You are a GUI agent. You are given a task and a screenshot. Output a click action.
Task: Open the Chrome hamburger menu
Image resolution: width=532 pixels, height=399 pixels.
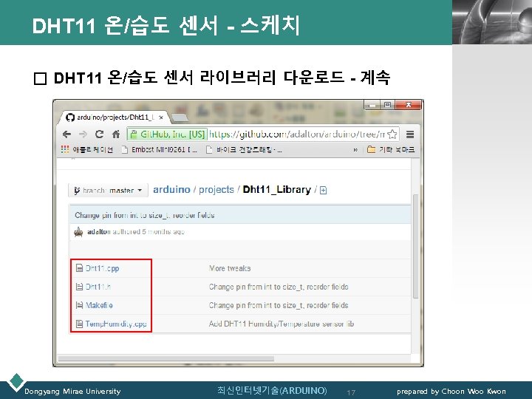410,134
